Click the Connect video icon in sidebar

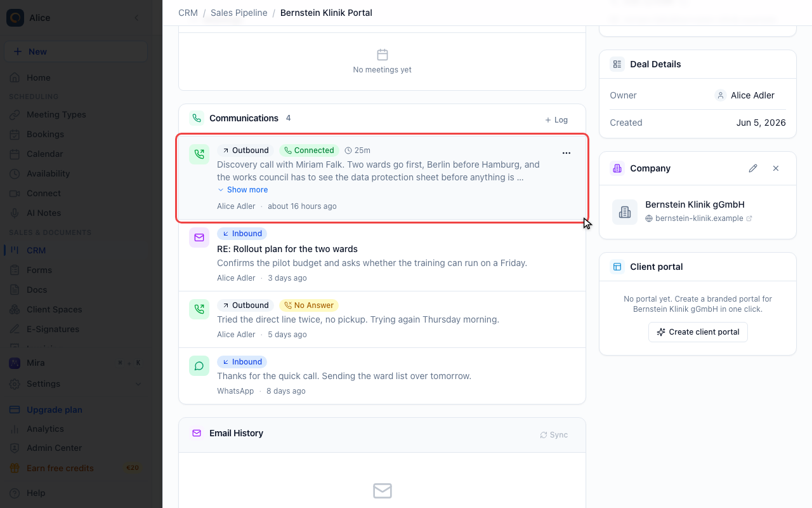pyautogui.click(x=15, y=193)
